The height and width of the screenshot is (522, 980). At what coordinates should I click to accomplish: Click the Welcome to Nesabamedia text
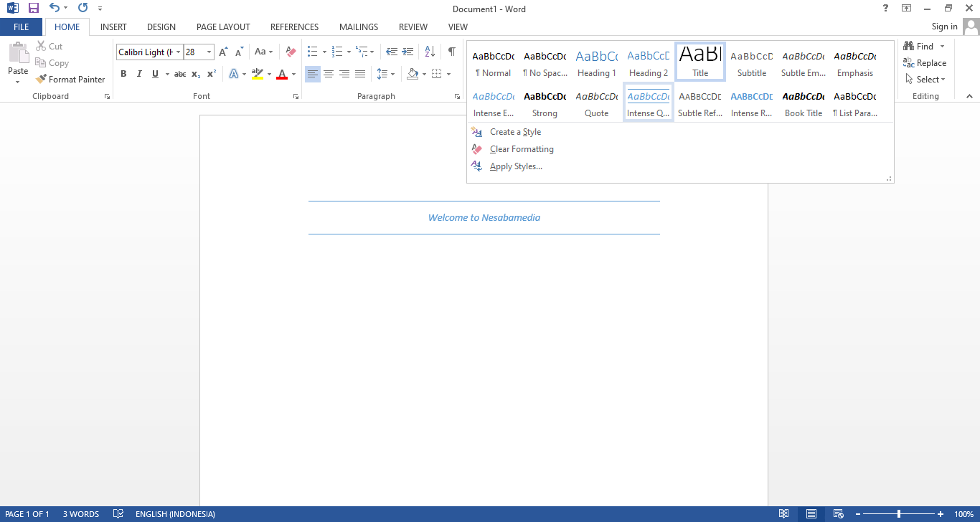pos(484,218)
